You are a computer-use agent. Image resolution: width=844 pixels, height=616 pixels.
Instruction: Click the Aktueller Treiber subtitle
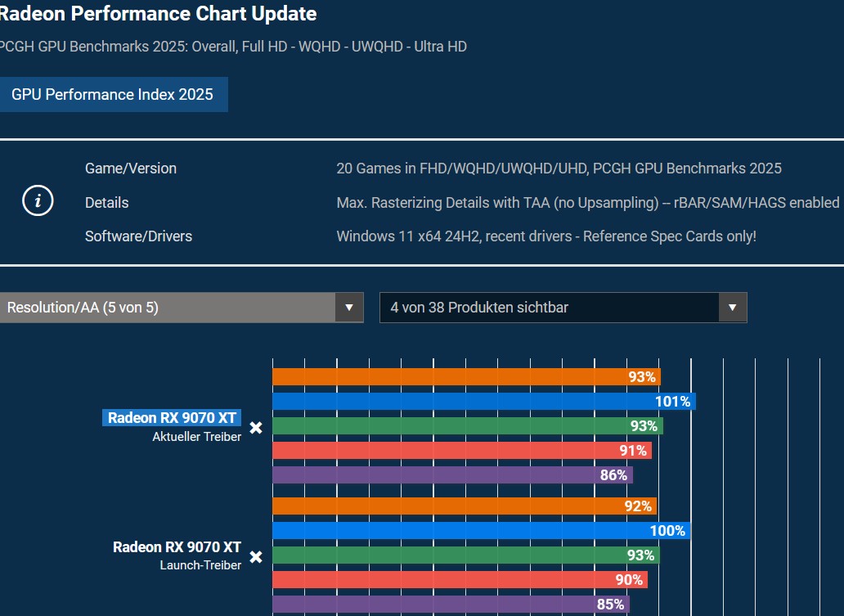(x=196, y=437)
